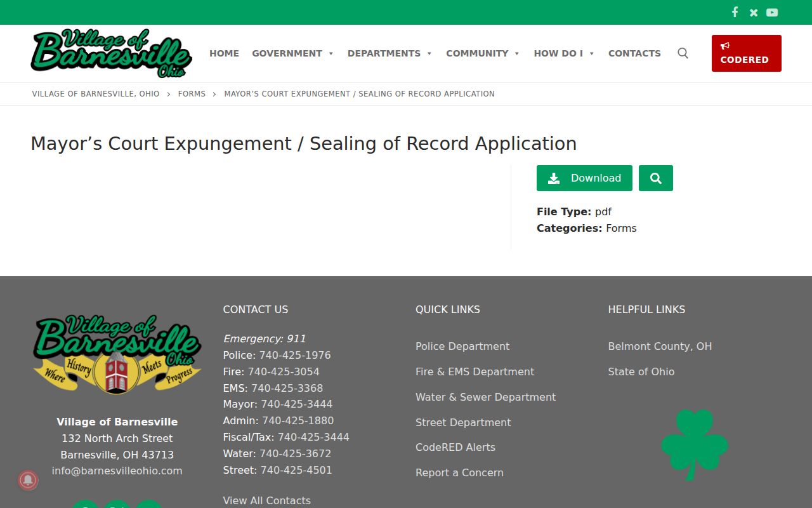Image resolution: width=812 pixels, height=508 pixels.
Task: Open the YouTube icon in top bar
Action: 772,12
